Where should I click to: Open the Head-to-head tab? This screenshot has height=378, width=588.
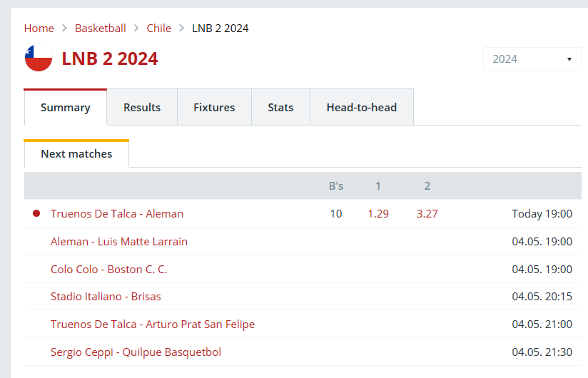[362, 108]
